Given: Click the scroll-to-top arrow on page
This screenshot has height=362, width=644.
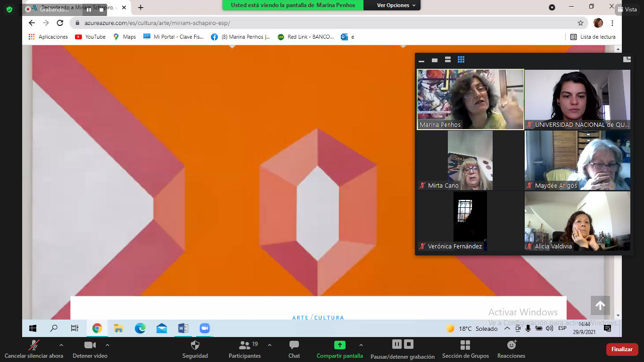Looking at the screenshot, I should 600,305.
